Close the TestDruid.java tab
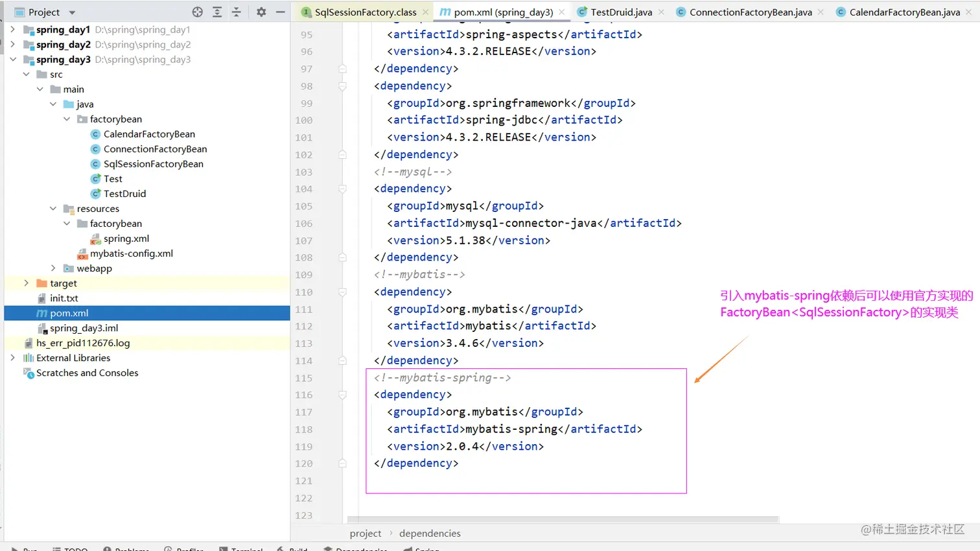Image resolution: width=980 pixels, height=551 pixels. (661, 12)
